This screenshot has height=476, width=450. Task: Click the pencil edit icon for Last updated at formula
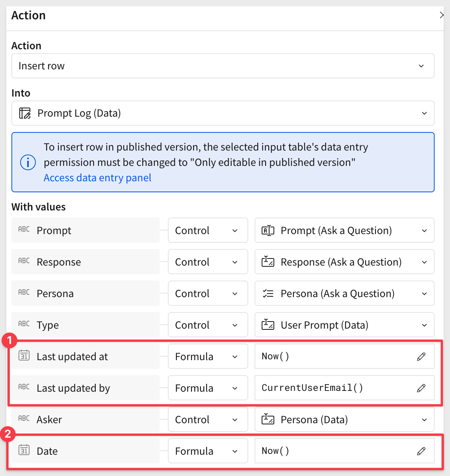pos(421,357)
